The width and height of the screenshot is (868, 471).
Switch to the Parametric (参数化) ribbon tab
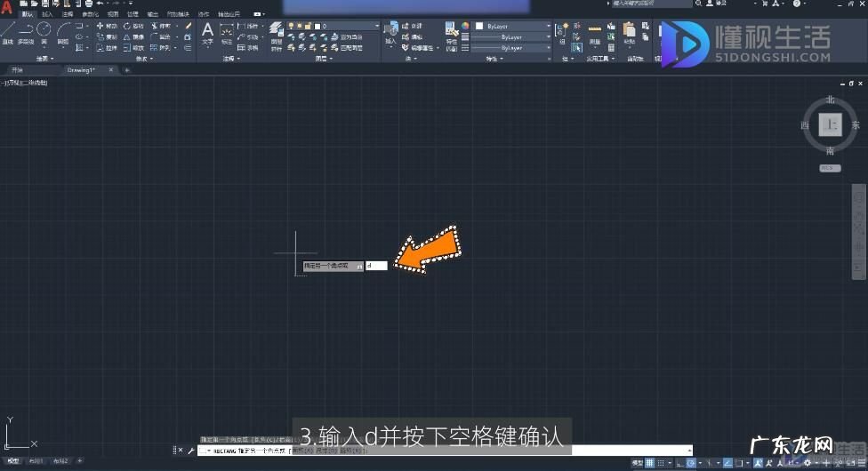[90, 14]
